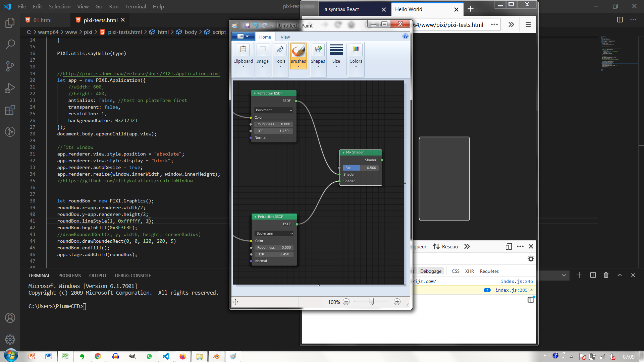Adjust the Paint zoom slider handle
644x362 pixels.
[x=372, y=302]
